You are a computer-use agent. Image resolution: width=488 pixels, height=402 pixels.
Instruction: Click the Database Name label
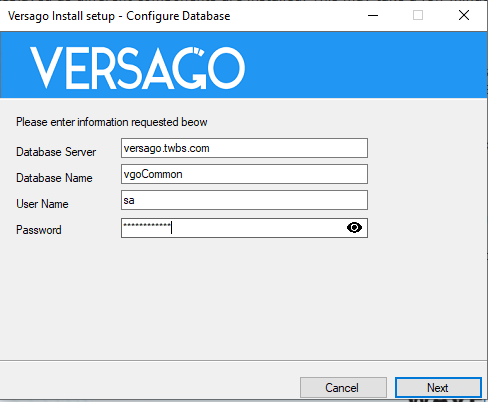[54, 178]
